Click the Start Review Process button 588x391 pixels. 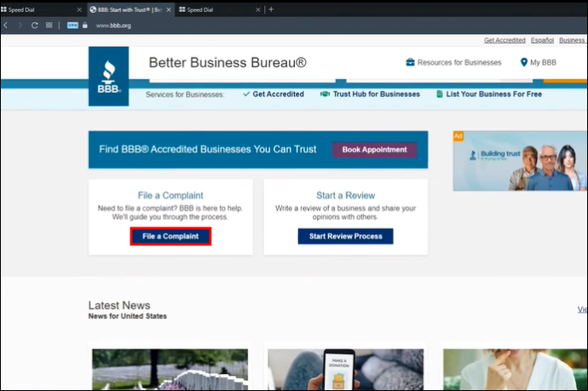point(345,236)
